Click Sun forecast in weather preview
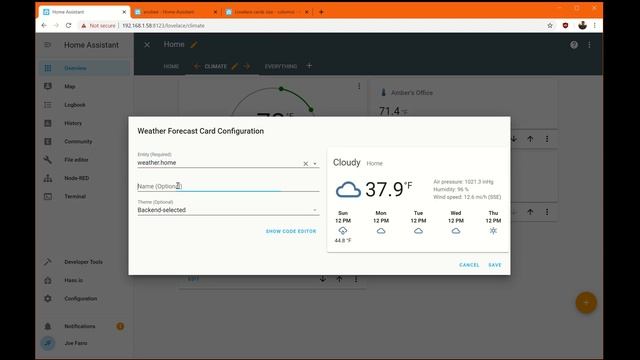The image size is (640, 360). [343, 227]
